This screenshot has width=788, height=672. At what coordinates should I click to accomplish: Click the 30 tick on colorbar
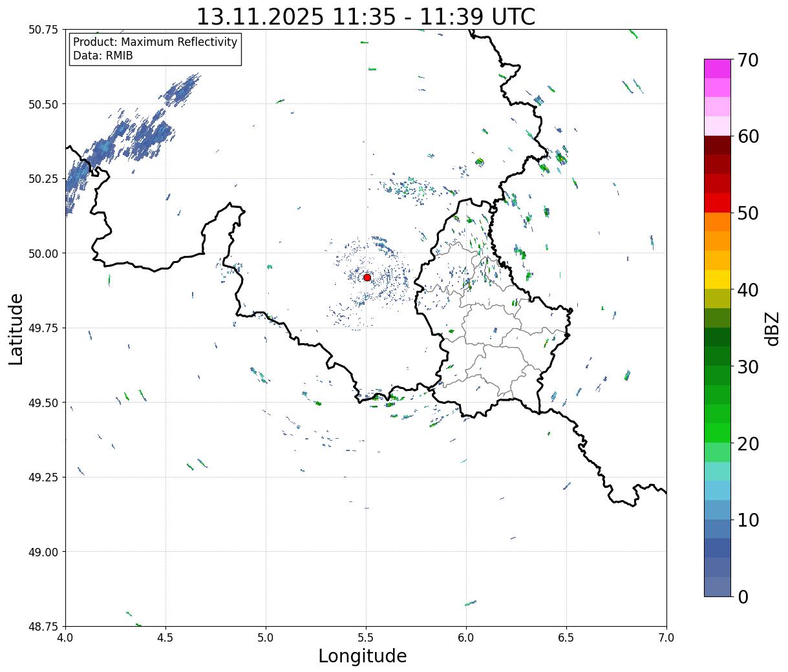[x=748, y=366]
